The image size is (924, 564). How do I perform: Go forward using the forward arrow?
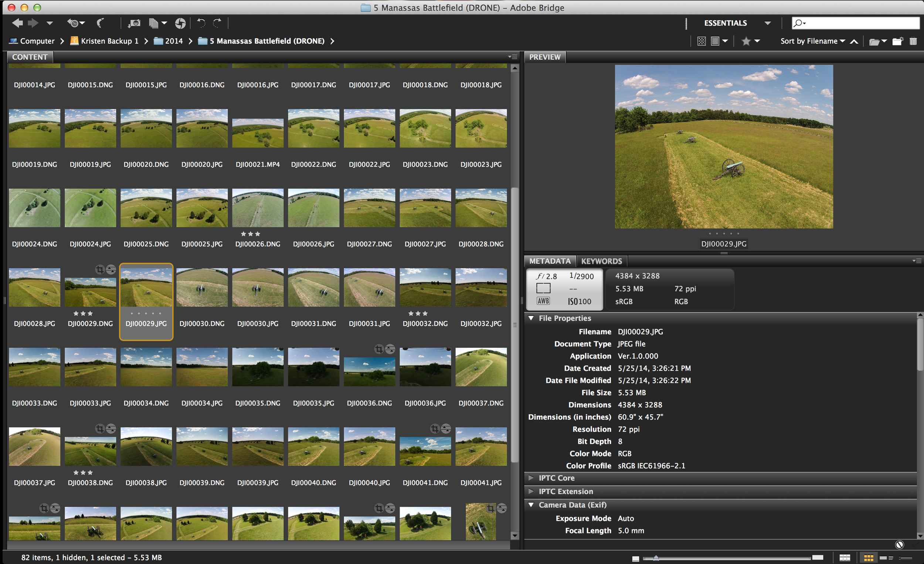[x=33, y=23]
